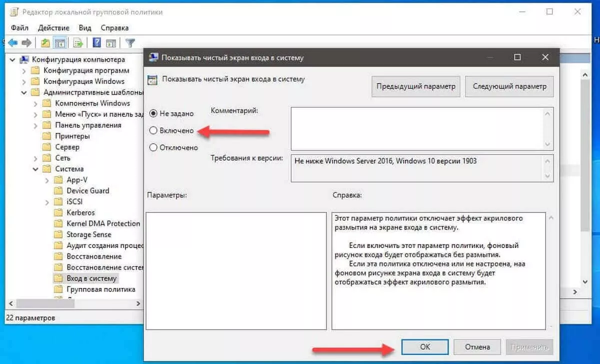Toggle the Show/Hide console tree icon
This screenshot has height=364, width=600.
[x=60, y=43]
